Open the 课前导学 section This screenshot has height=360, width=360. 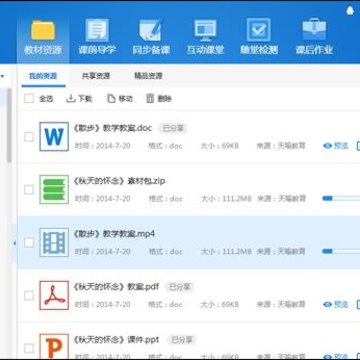click(x=97, y=38)
